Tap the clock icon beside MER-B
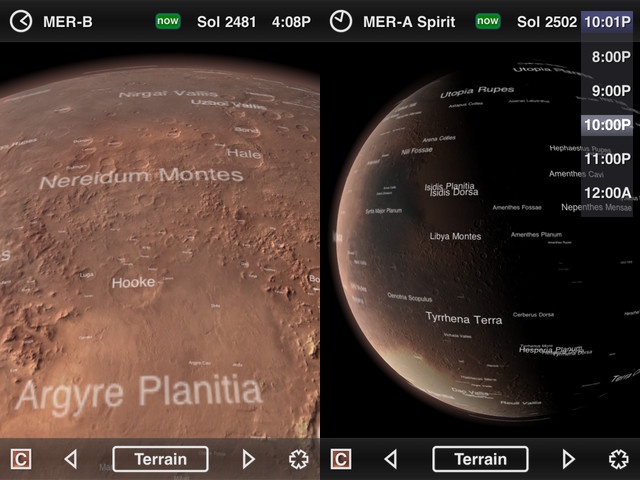The height and width of the screenshot is (480, 640). point(20,21)
